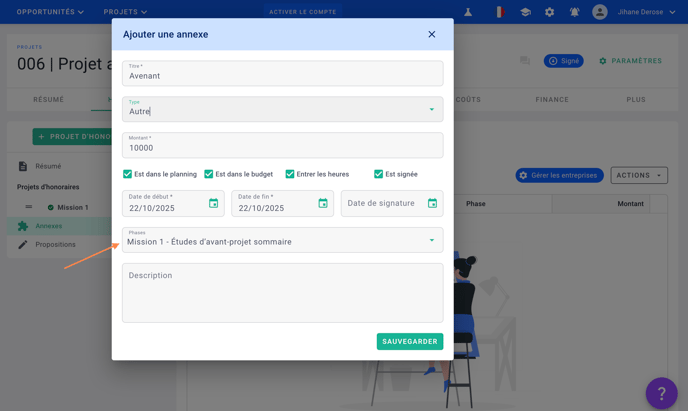Click the notifications bell icon

574,12
